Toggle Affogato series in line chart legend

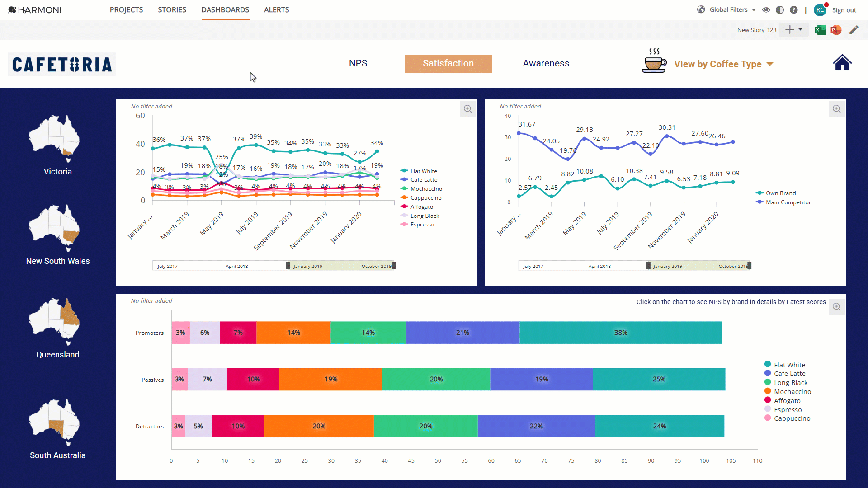417,207
